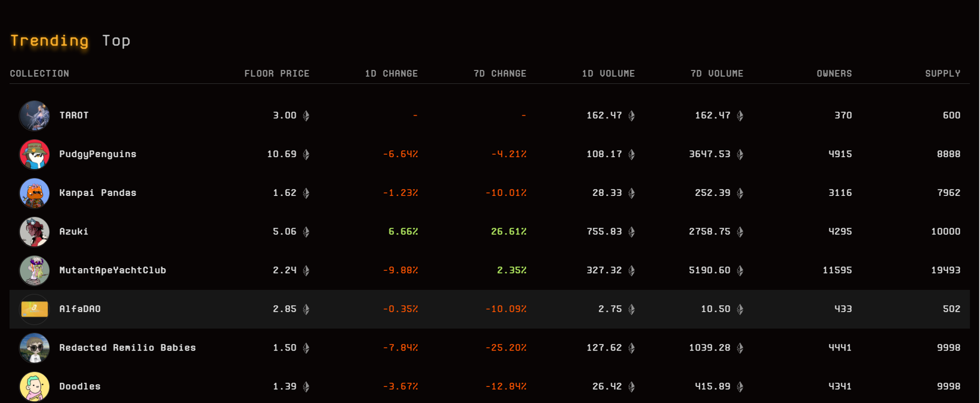Sort by Floor Price column header
Screen dimensions: 980x403
pos(277,73)
